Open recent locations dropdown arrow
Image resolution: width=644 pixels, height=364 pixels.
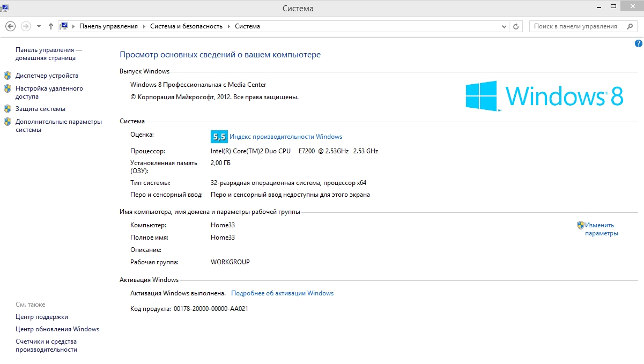[x=39, y=26]
